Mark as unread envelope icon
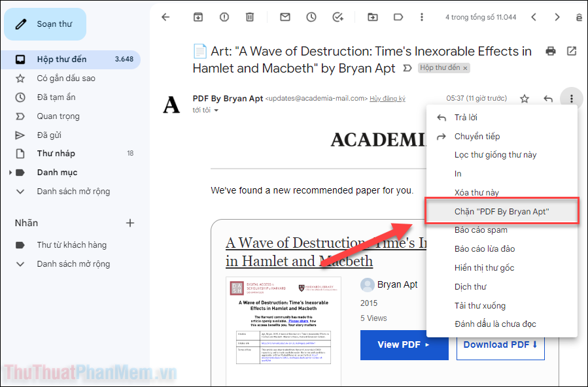 point(285,17)
